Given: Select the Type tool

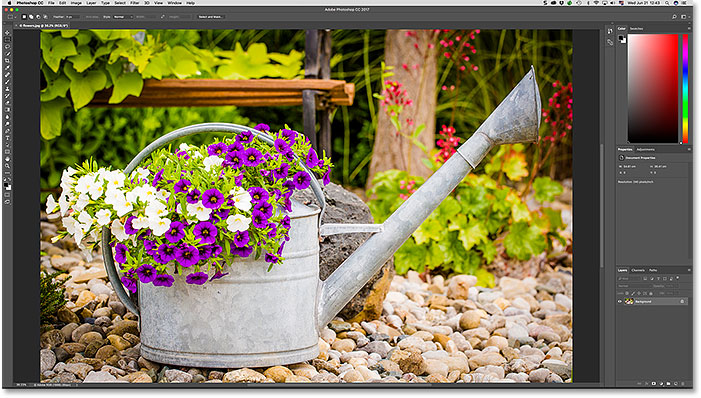Looking at the screenshot, I should click(8, 138).
